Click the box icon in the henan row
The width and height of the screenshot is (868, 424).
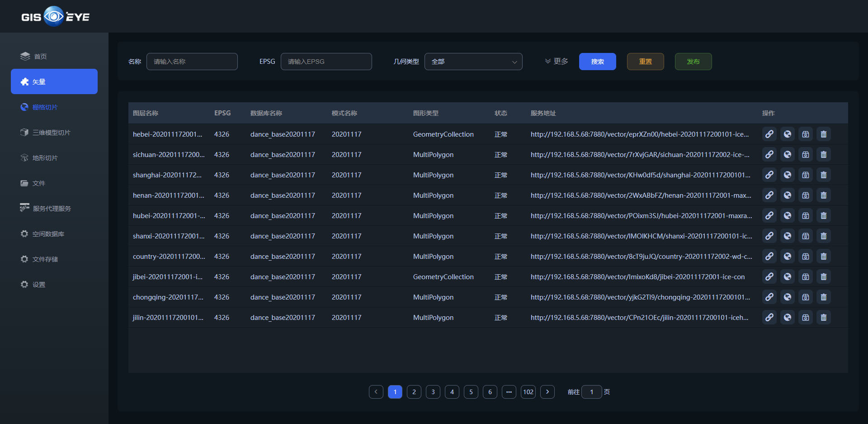(805, 195)
